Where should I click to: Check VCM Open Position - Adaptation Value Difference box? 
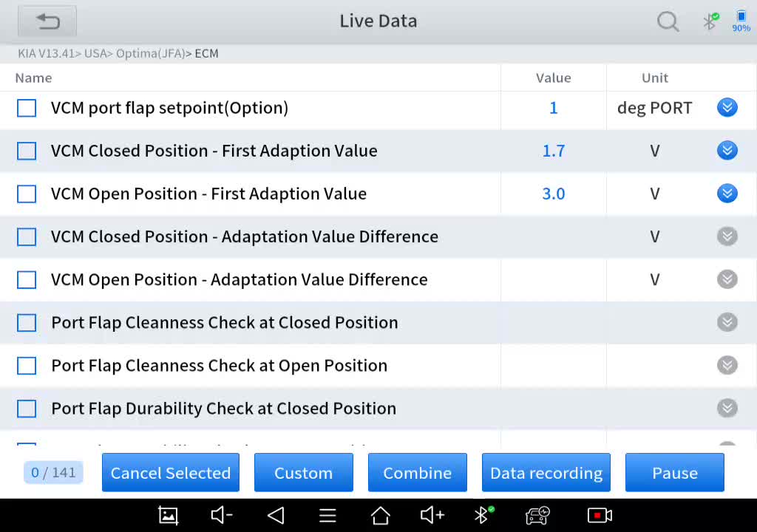[x=27, y=280]
